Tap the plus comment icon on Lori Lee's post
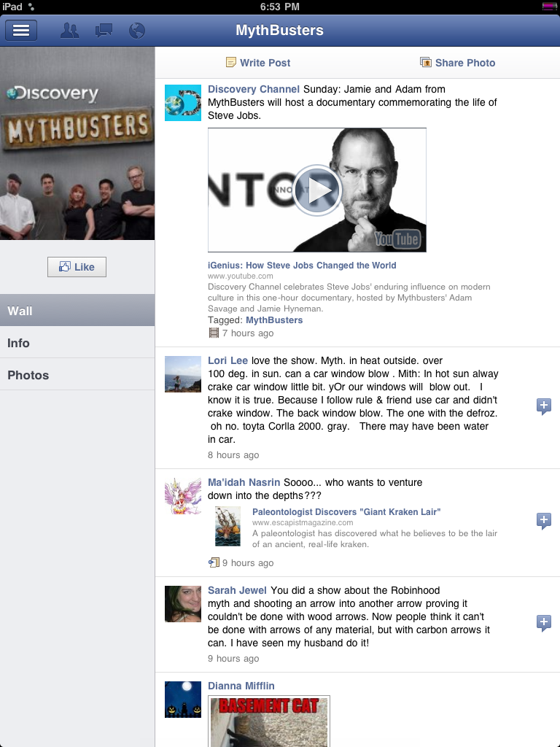 pyautogui.click(x=543, y=406)
